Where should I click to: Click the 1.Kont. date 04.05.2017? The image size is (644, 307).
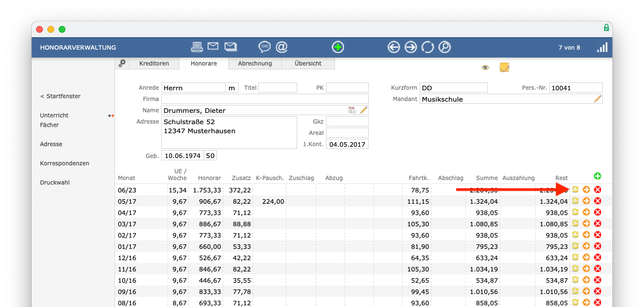tap(347, 144)
